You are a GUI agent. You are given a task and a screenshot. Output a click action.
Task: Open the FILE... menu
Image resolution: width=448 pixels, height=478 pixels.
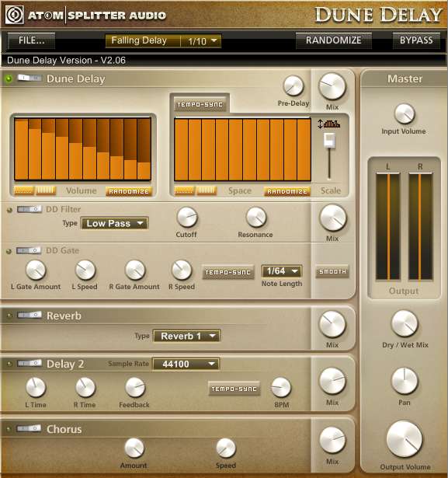(x=31, y=40)
